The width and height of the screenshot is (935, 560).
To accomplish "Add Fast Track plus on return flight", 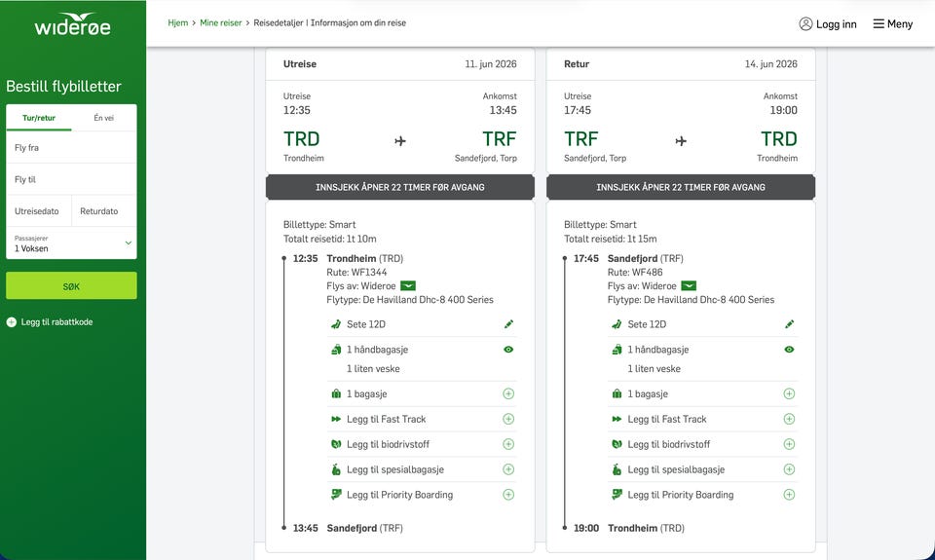I will [x=789, y=419].
